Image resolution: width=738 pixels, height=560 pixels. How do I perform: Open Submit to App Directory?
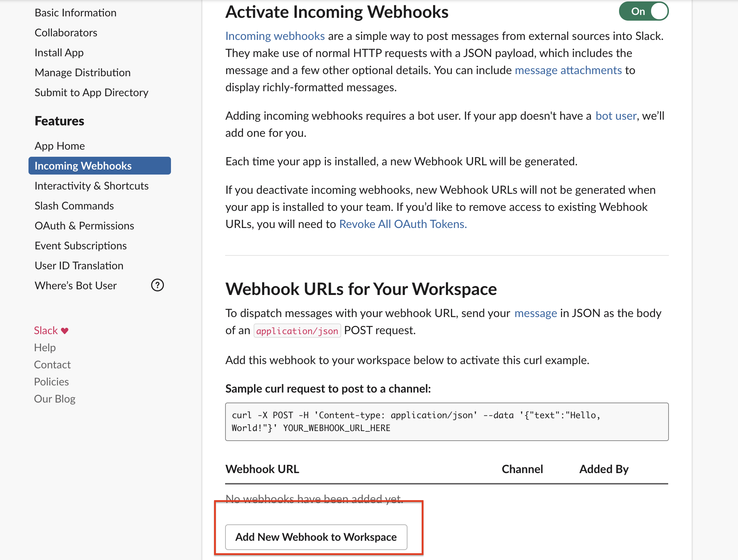pyautogui.click(x=92, y=93)
